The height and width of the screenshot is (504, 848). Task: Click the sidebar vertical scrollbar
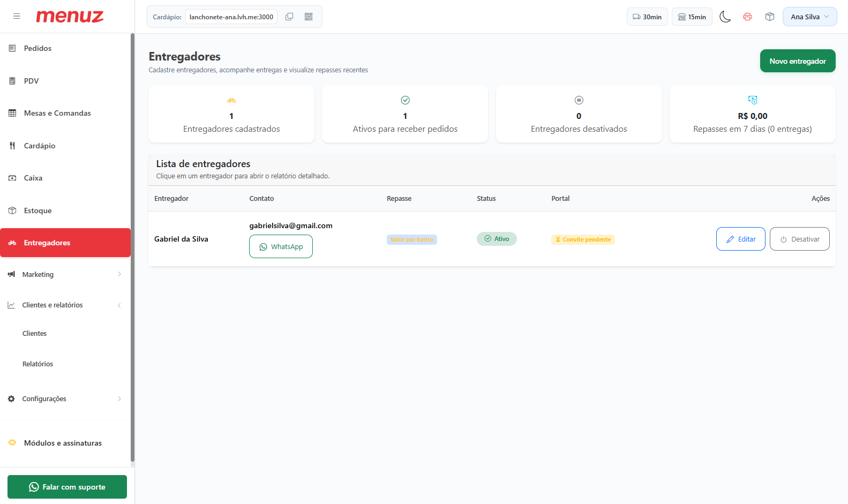tap(132, 247)
